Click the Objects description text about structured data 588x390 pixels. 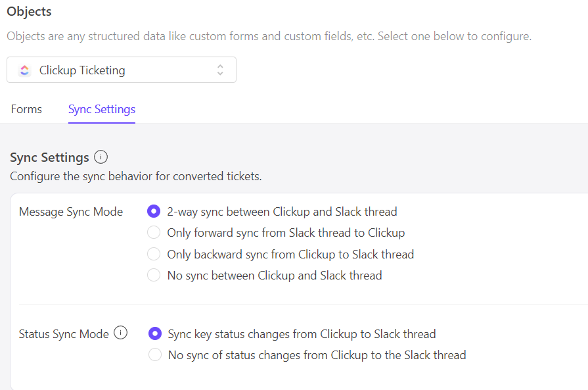point(269,36)
